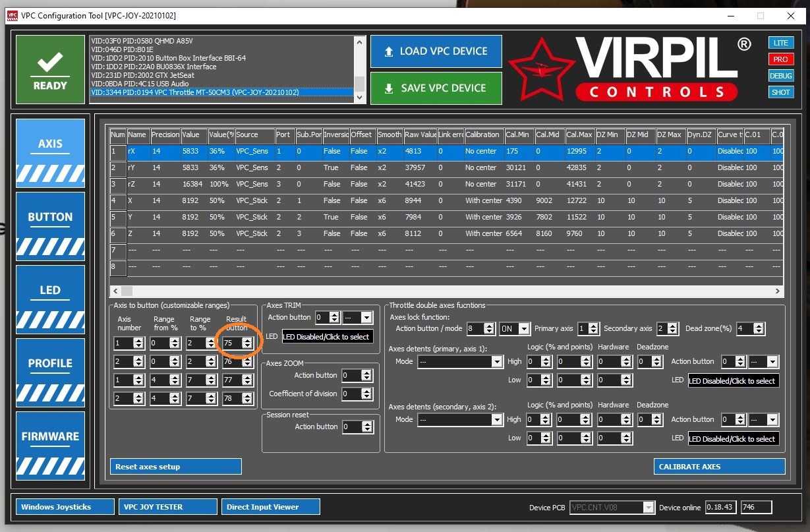Open Windows Joysticks
The width and height of the screenshot is (810, 532).
pyautogui.click(x=64, y=507)
